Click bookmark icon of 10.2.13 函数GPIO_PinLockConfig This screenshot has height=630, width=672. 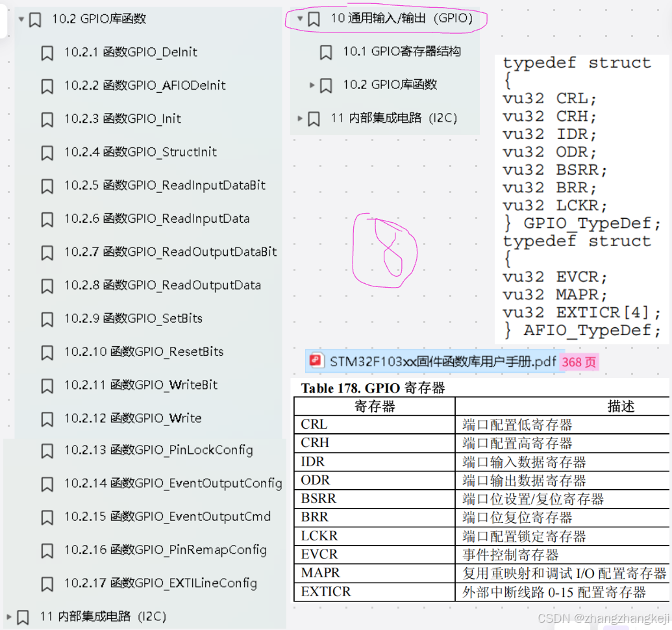(47, 451)
